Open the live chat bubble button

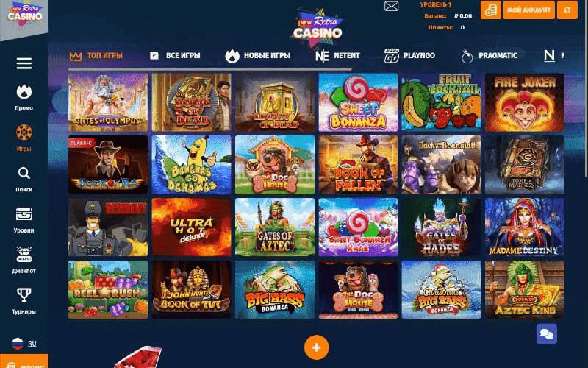[546, 334]
